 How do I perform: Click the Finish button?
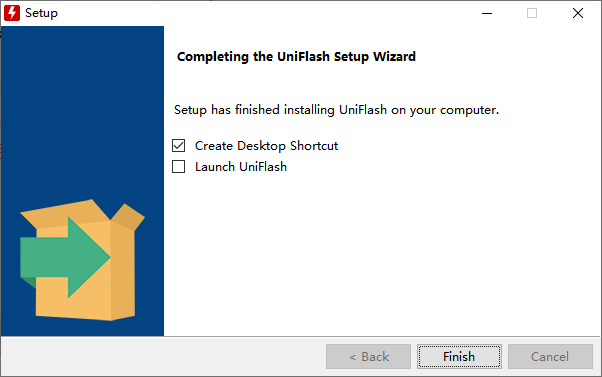459,357
